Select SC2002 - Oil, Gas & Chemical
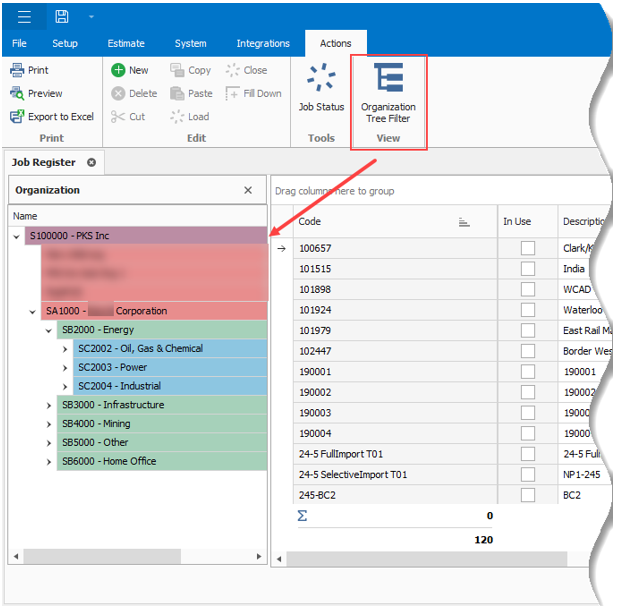The width and height of the screenshot is (620, 614). (x=140, y=349)
